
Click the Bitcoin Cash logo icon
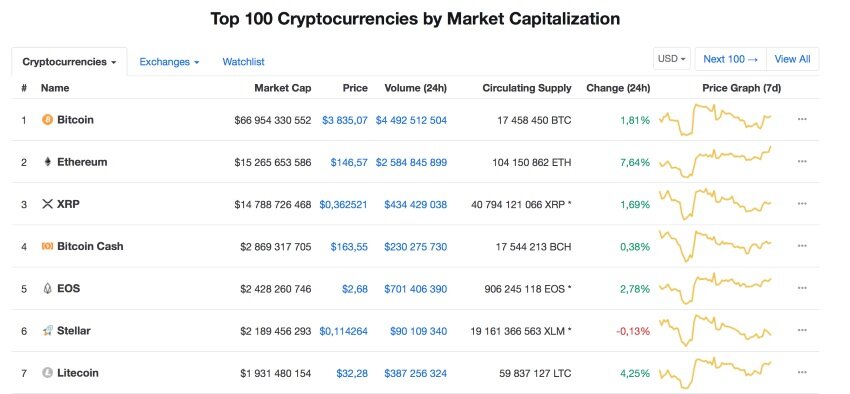(x=48, y=246)
